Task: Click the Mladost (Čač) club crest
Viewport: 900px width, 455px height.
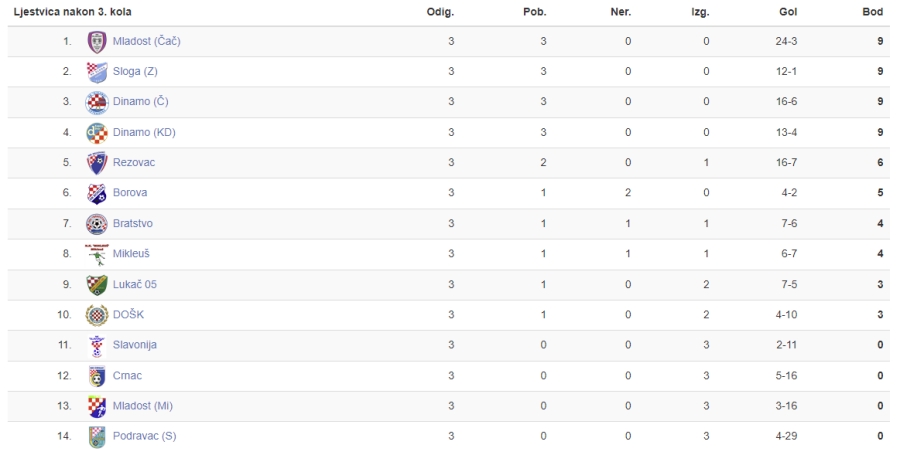Action: pyautogui.click(x=96, y=42)
